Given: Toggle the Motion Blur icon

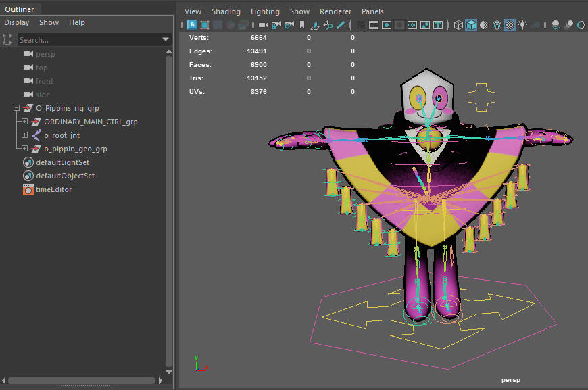Looking at the screenshot, I should point(568,25).
